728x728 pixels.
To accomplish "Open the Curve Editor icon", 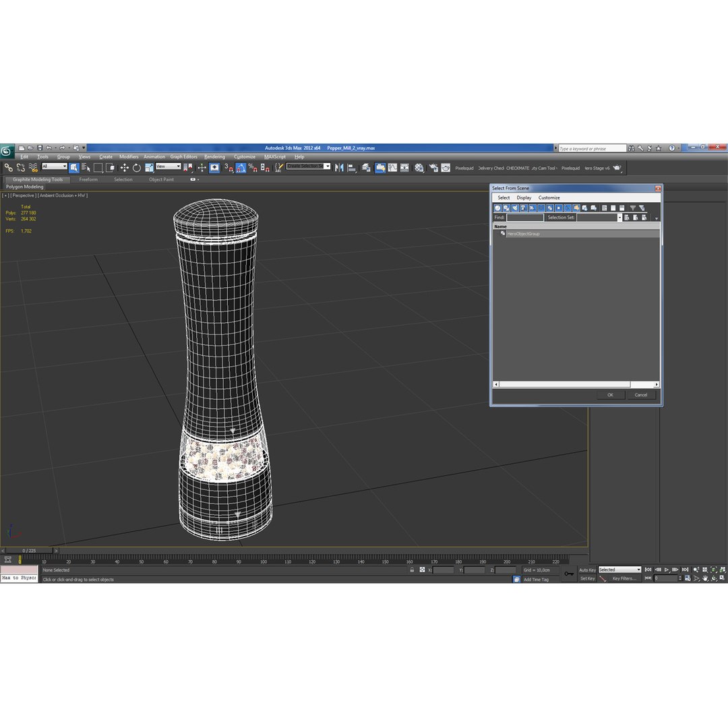I will pyautogui.click(x=393, y=168).
